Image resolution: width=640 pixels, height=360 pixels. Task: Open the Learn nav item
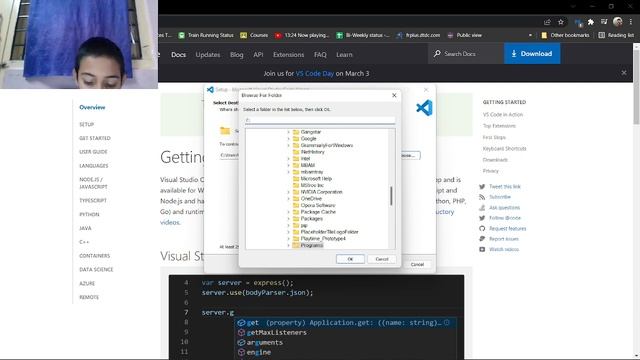[344, 54]
